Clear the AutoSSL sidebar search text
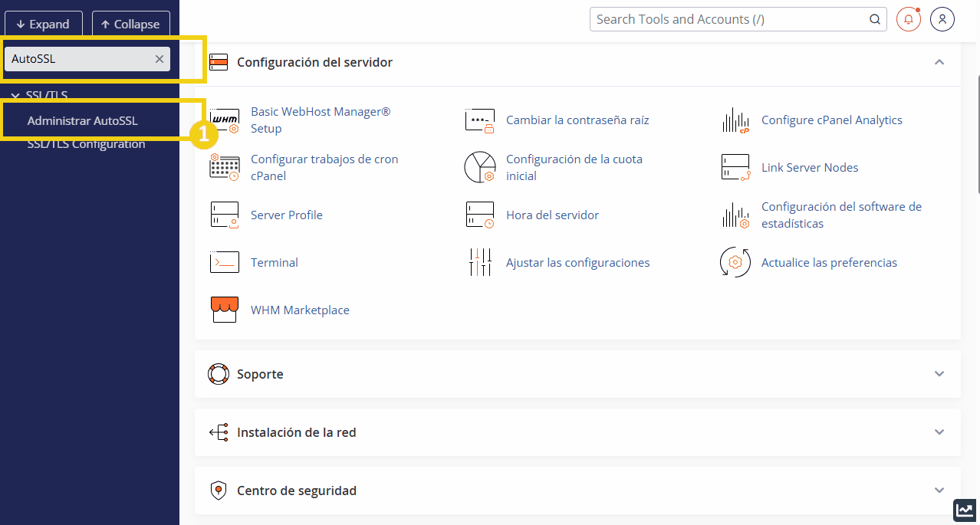Image resolution: width=980 pixels, height=525 pixels. click(159, 59)
